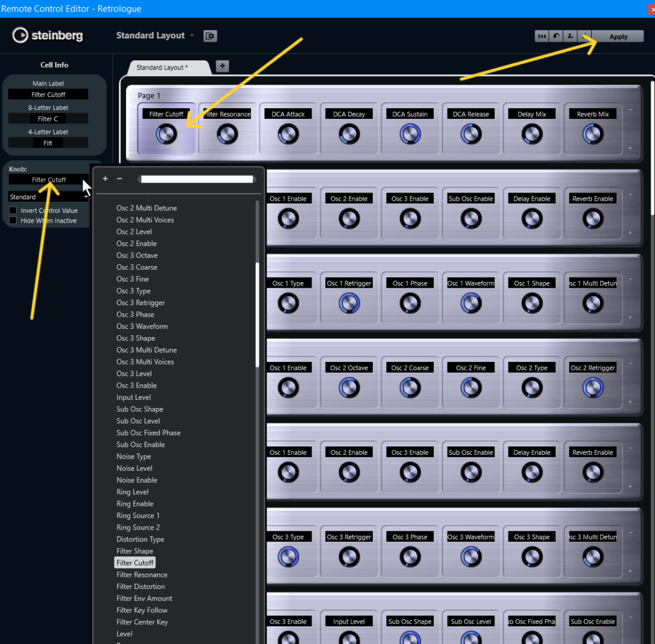Click minus icon beside Osc 2 Retrigger row
655x644 pixels.
pos(630,363)
